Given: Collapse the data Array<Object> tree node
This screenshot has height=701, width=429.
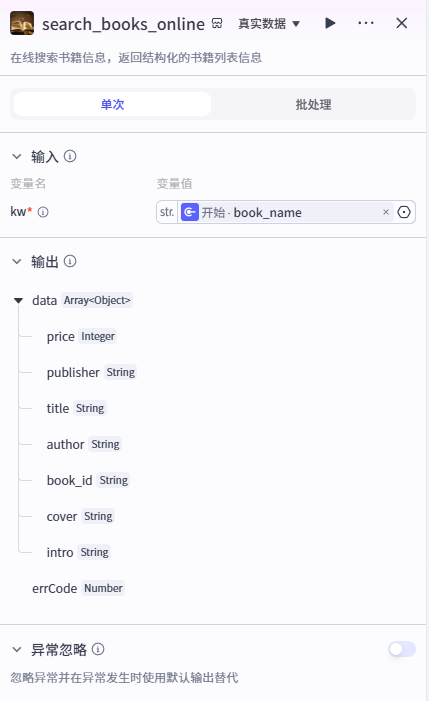Looking at the screenshot, I should point(18,300).
